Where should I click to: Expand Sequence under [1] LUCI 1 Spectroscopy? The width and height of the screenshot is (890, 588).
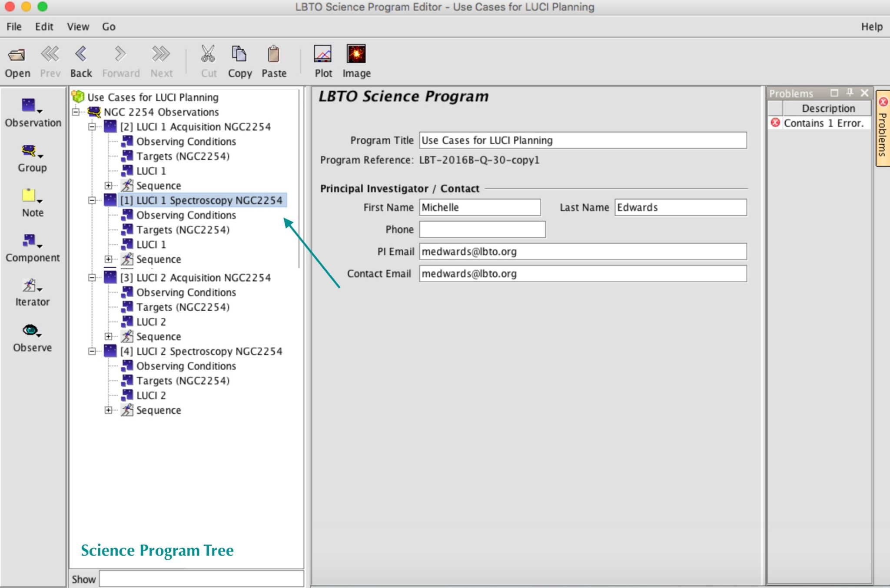click(x=108, y=259)
